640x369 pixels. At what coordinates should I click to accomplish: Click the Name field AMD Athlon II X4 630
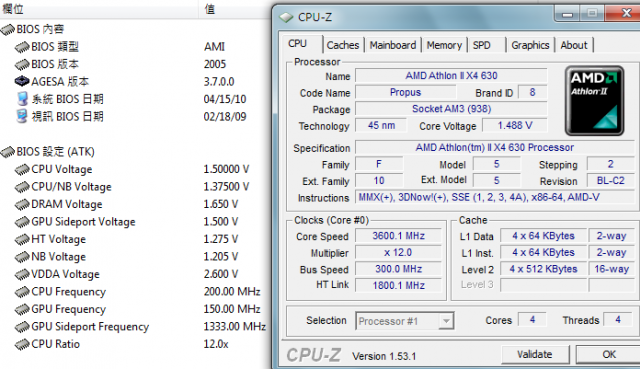451,76
